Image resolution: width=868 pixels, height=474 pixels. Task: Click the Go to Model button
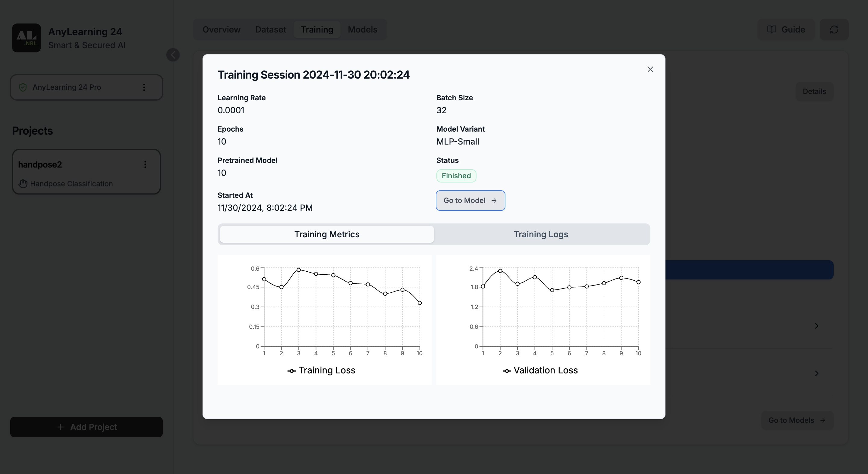(x=470, y=200)
